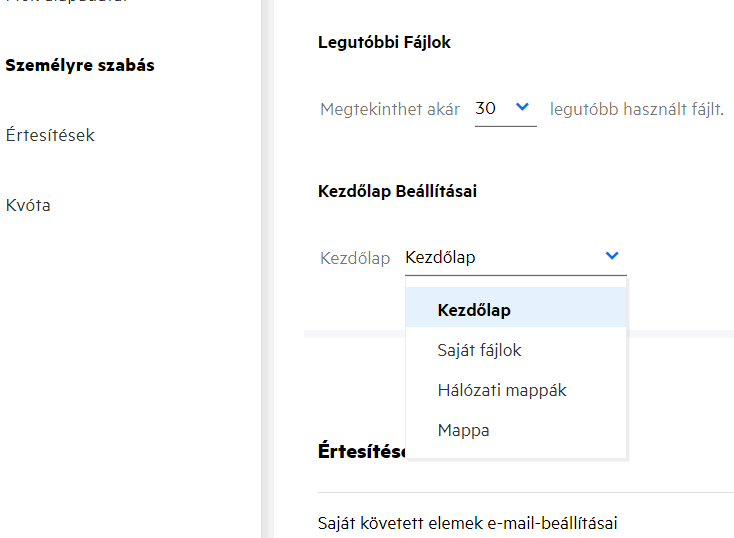
Task: Open Személyre szabás in the sidebar
Action: (80, 65)
